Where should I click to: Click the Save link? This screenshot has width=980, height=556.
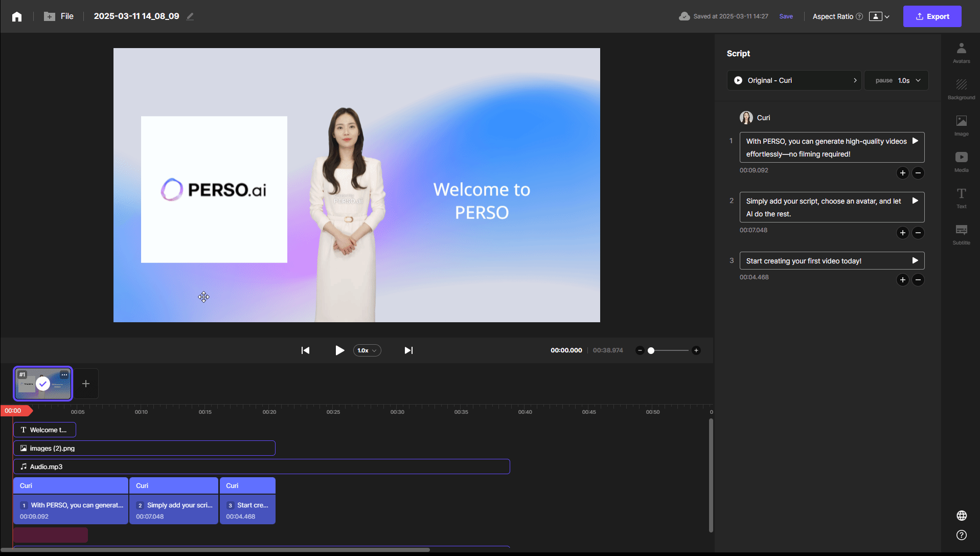pyautogui.click(x=786, y=16)
